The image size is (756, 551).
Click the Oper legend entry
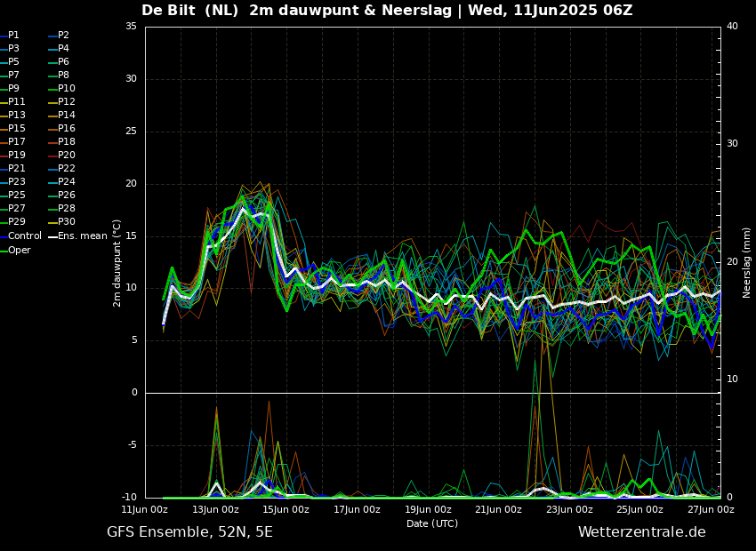(x=19, y=250)
